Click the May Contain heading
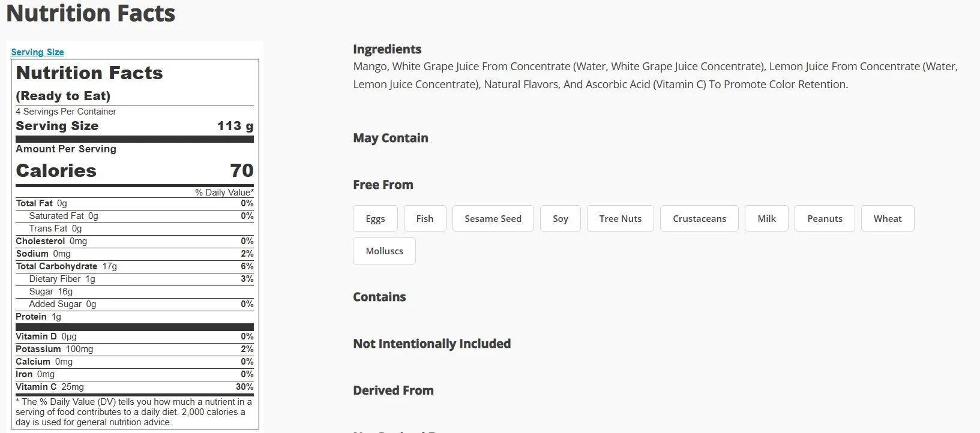This screenshot has height=433, width=980. pyautogui.click(x=391, y=138)
